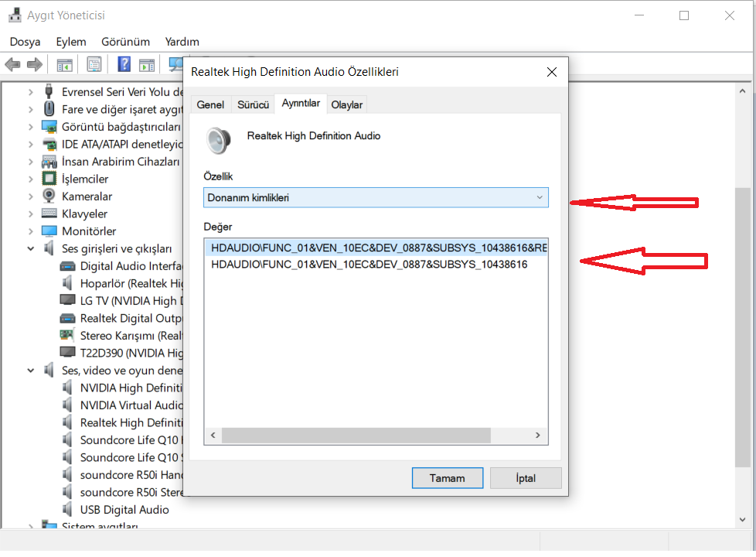Switch to the Ayrıntılar tab
This screenshot has height=557, width=756.
pyautogui.click(x=301, y=104)
